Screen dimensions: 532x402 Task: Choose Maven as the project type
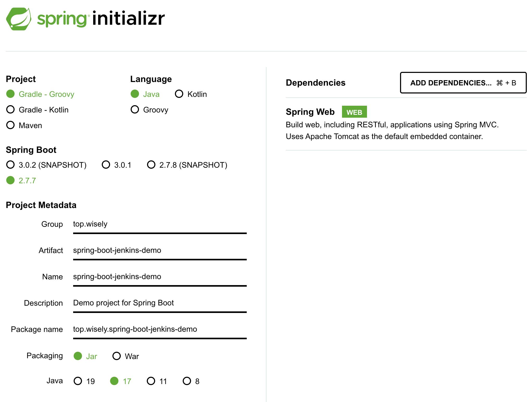11,125
